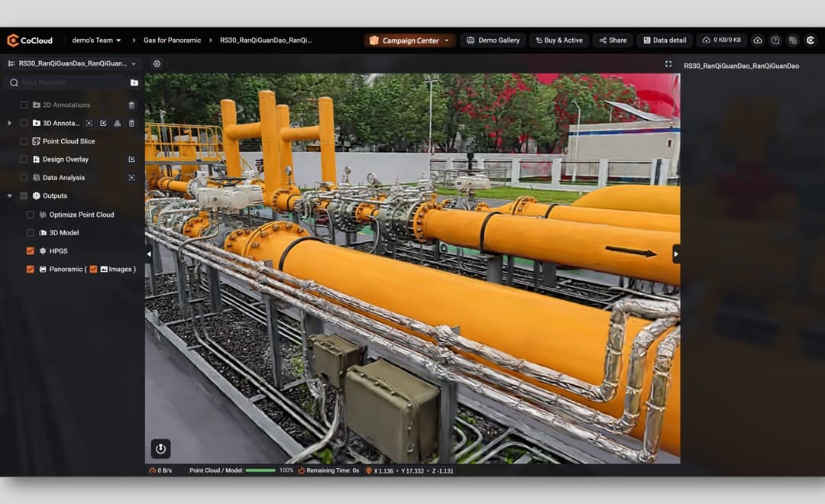This screenshot has height=504, width=825.
Task: Click the 0 B/s network speed indicator
Action: coord(161,470)
